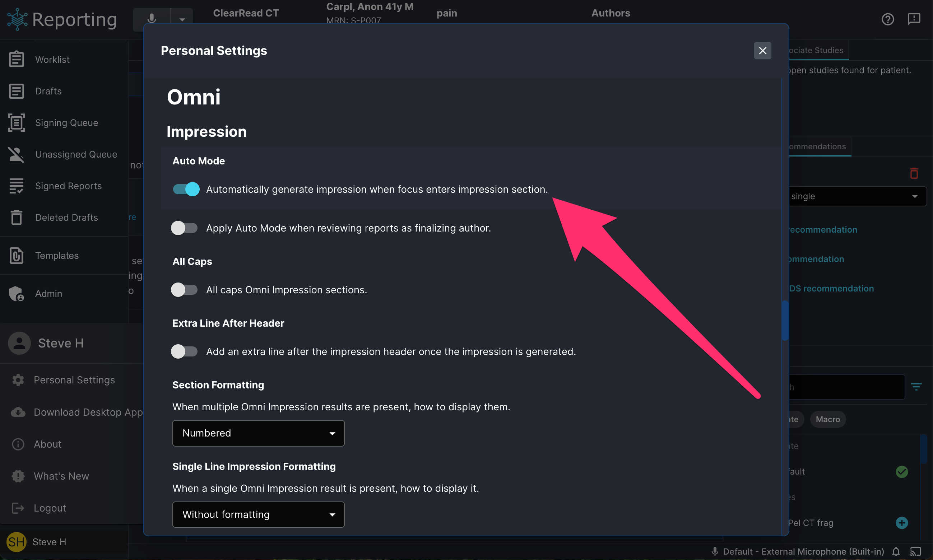Switch to the Associate Studies tab

click(x=818, y=50)
